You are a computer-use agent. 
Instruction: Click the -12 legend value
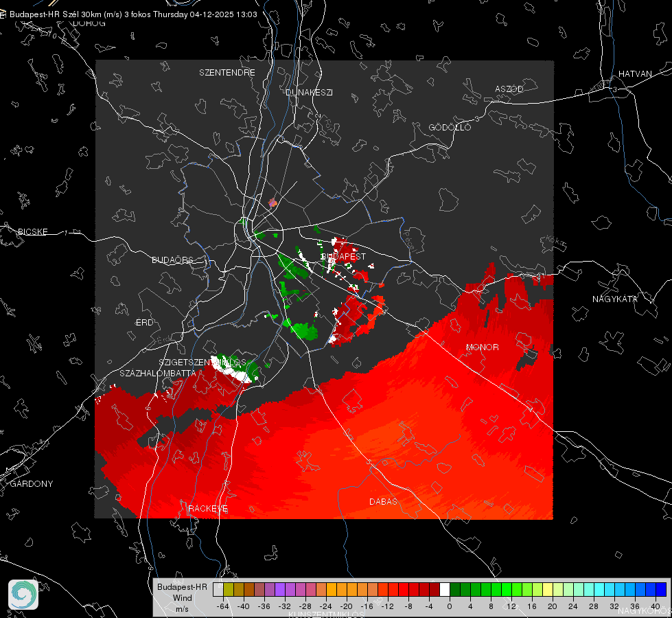click(387, 606)
